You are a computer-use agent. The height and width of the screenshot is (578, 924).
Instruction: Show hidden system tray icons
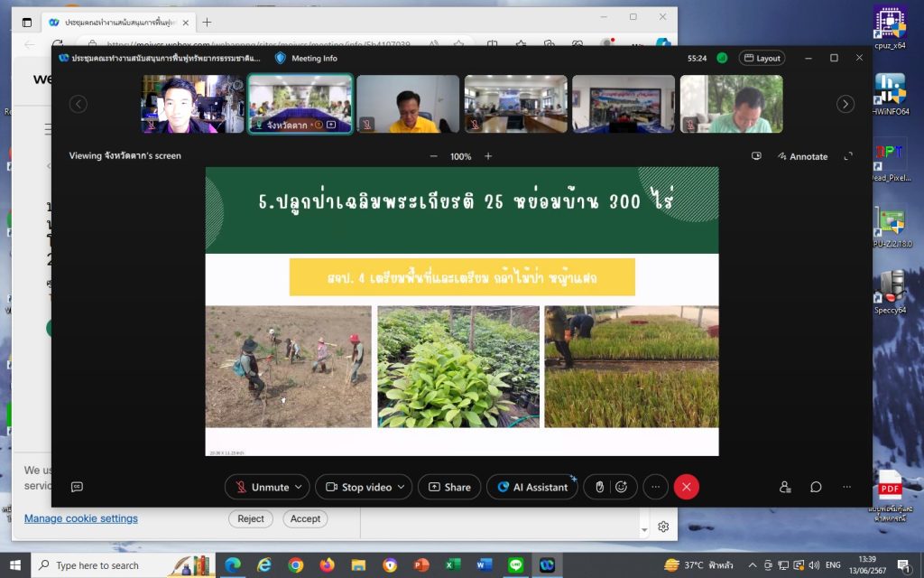pyautogui.click(x=752, y=565)
